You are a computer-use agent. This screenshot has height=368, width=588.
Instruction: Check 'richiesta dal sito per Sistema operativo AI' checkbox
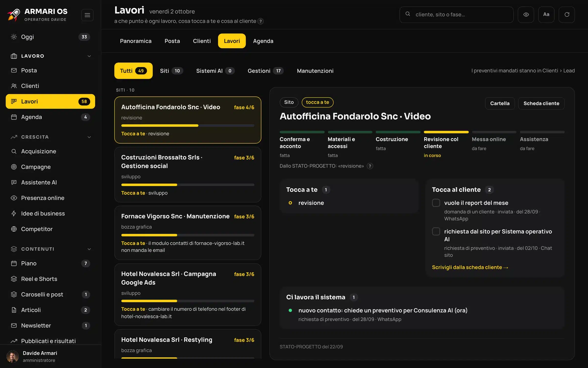[x=436, y=231]
